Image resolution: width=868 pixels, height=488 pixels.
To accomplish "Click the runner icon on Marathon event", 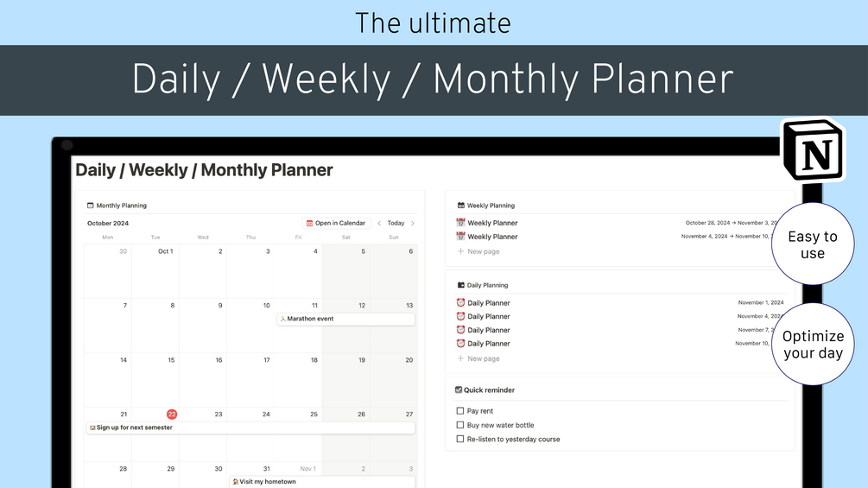I will click(x=282, y=319).
